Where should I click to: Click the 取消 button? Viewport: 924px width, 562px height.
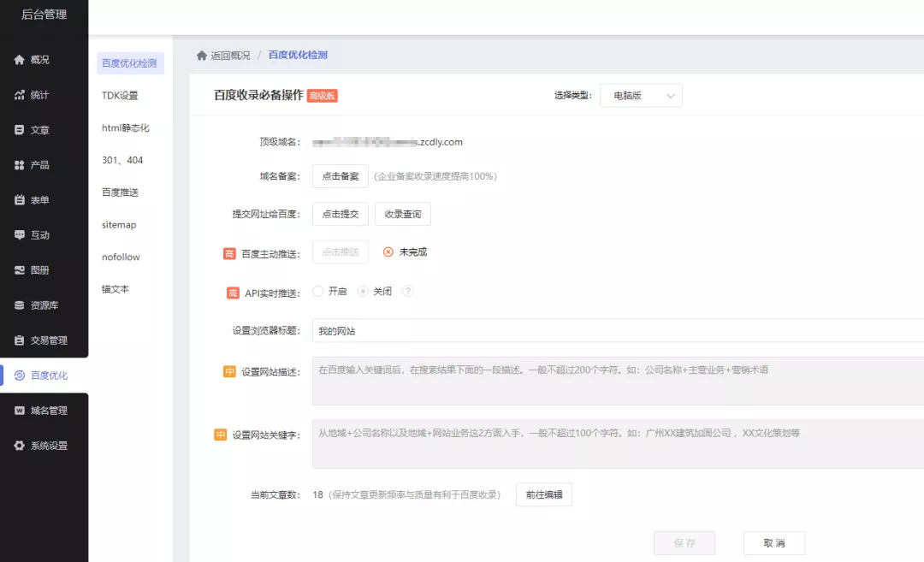pyautogui.click(x=773, y=543)
